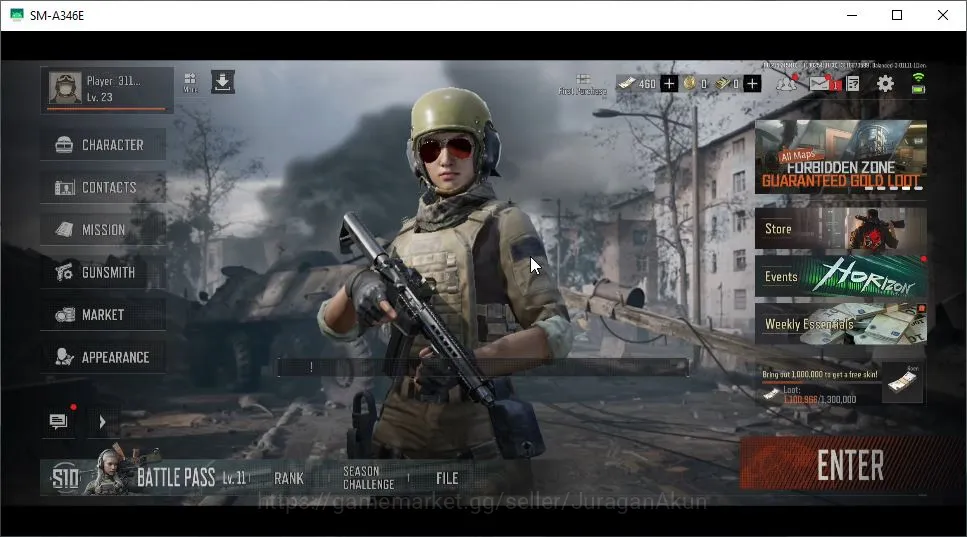
Task: Click the chat message bar
Action: (483, 367)
